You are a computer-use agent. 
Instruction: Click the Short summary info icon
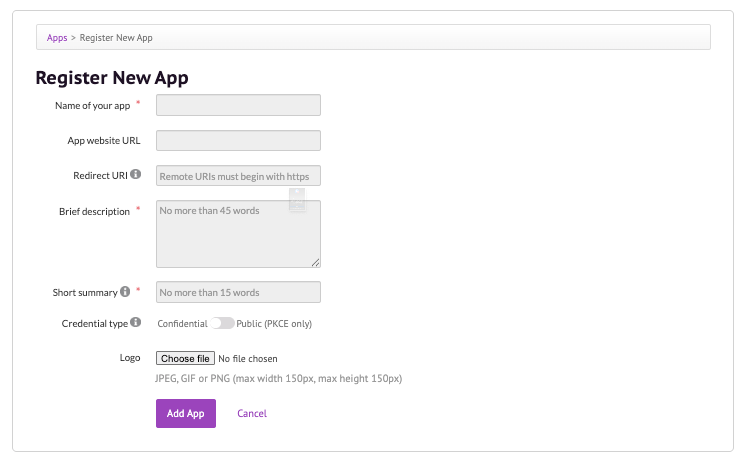125,292
